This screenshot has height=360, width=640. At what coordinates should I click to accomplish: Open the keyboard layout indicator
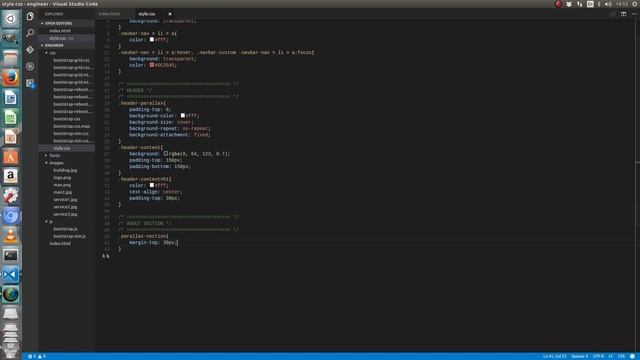click(590, 4)
